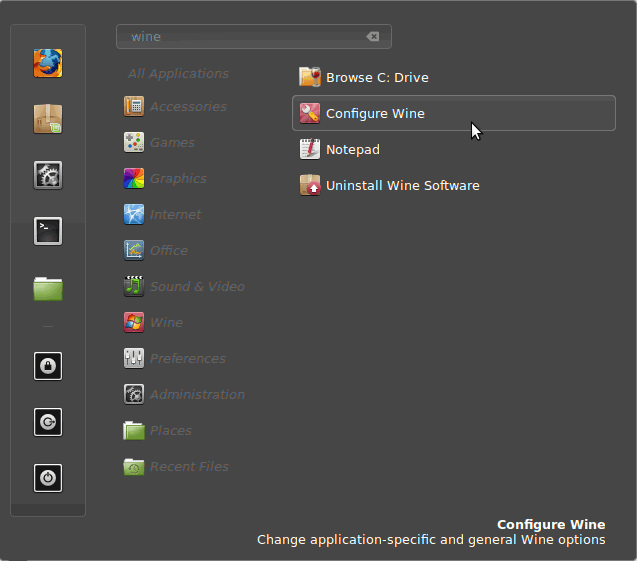
Task: Open Browse C: Drive
Action: tap(376, 77)
